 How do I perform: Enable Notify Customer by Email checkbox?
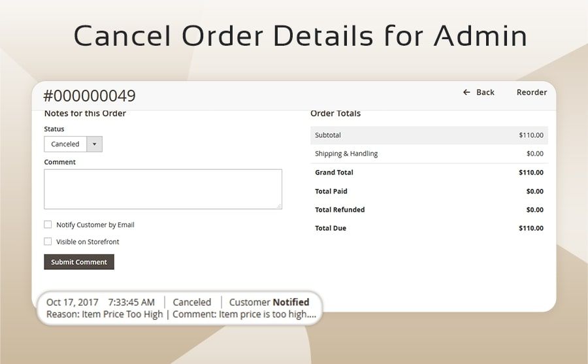click(48, 225)
